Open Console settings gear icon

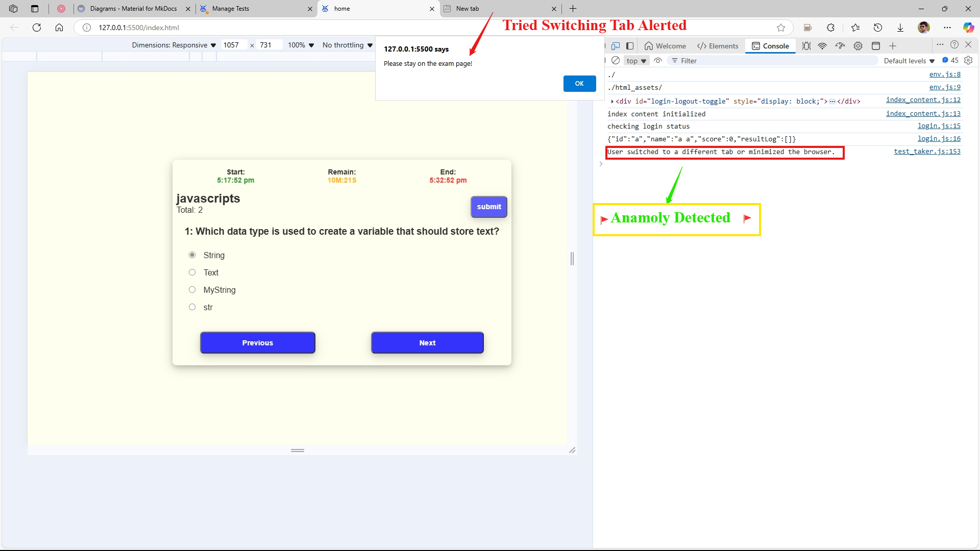[968, 60]
